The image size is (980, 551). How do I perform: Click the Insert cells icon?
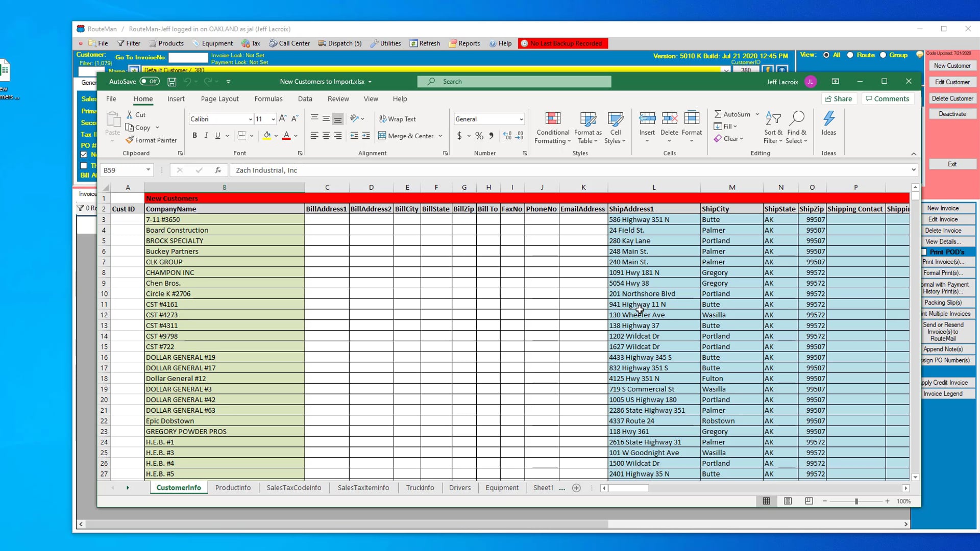pyautogui.click(x=647, y=119)
